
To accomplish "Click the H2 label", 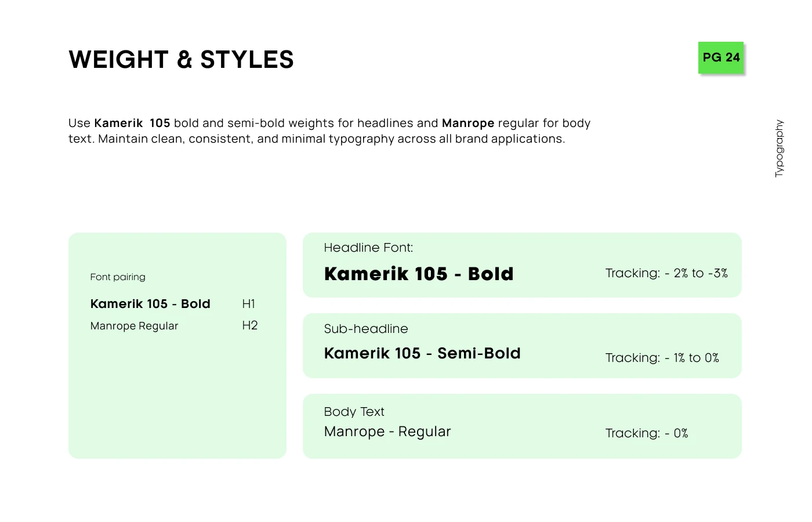I will [250, 325].
